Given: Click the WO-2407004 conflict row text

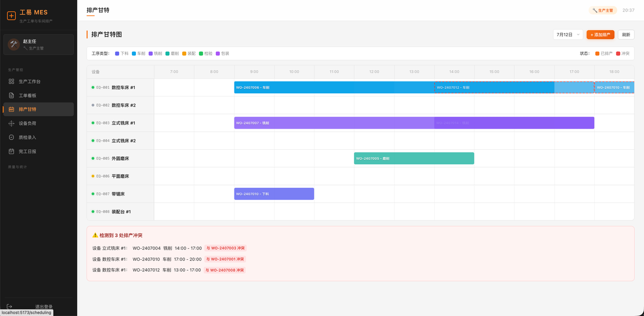Looking at the screenshot, I should tap(146, 248).
